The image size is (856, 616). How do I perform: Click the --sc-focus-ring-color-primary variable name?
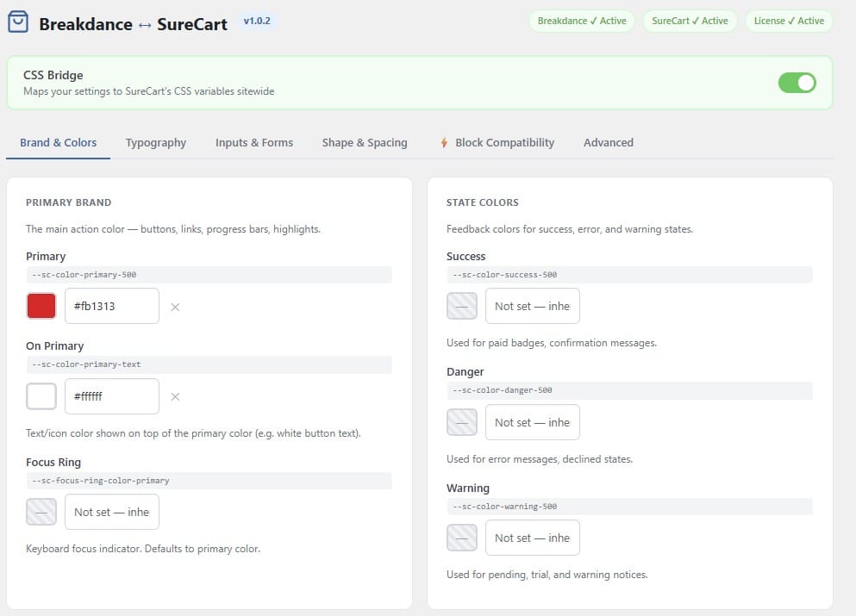(x=101, y=481)
